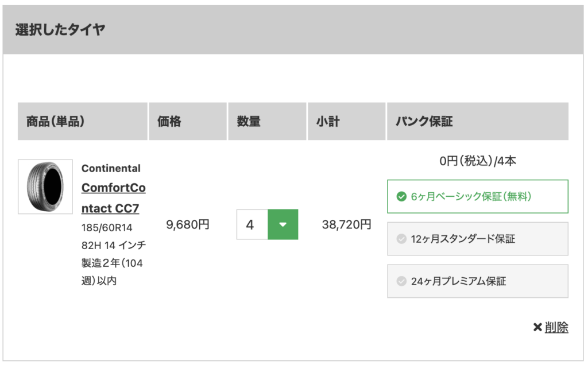Open the ComfortContact CC7 product link

click(113, 198)
